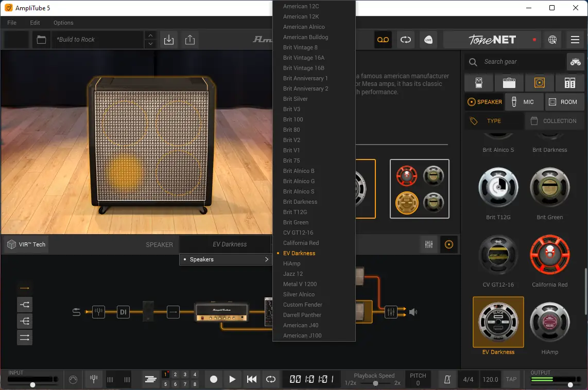
Task: Open the Options menu
Action: click(63, 23)
